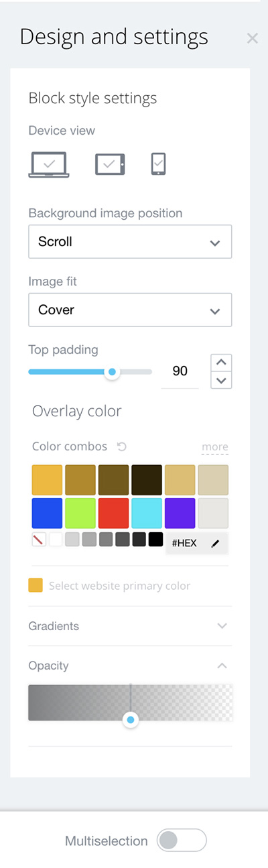Open the Image fit Cover dropdown
This screenshot has width=268, height=868.
[130, 310]
